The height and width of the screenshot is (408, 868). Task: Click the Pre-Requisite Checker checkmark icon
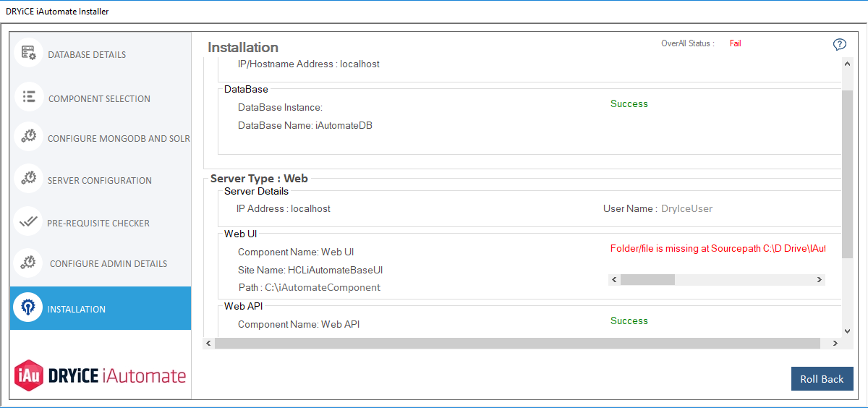coord(29,221)
